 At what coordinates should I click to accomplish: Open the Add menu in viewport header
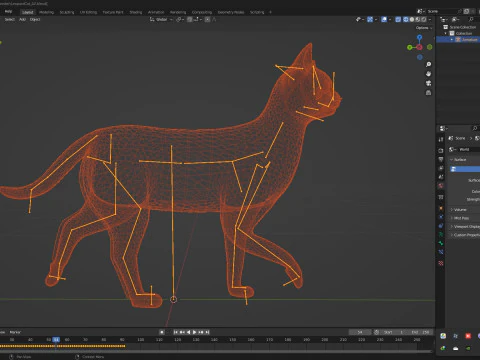click(22, 20)
